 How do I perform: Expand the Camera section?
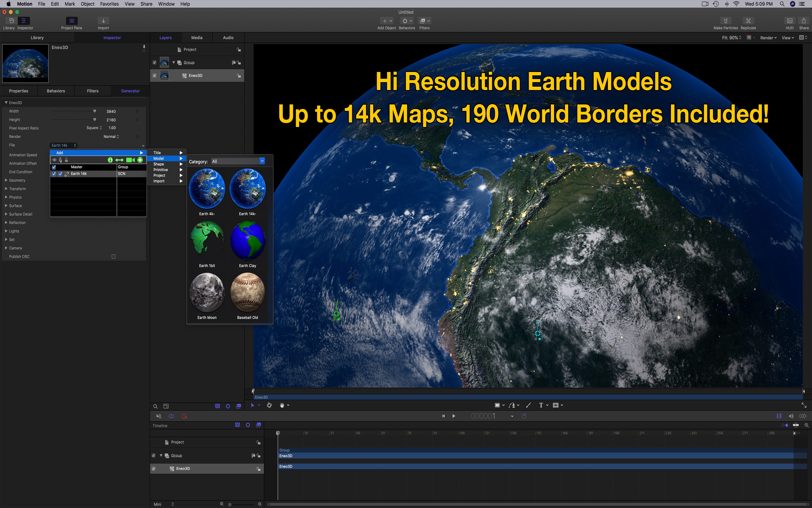tap(6, 248)
